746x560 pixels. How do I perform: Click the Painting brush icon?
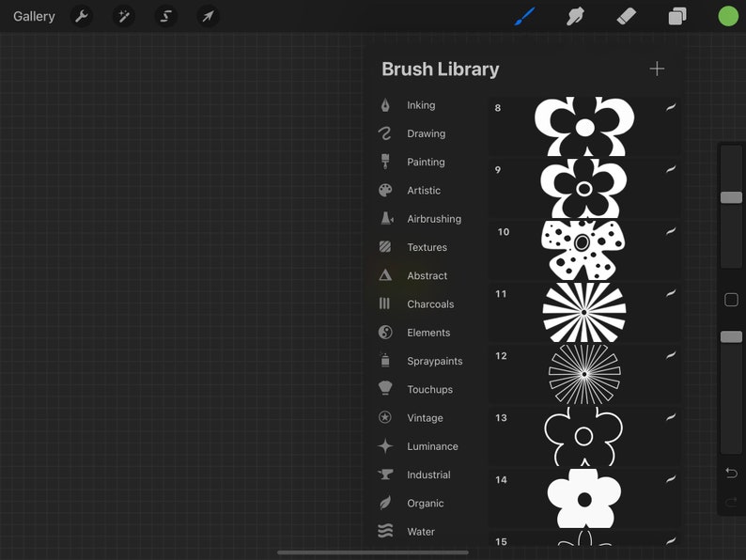pyautogui.click(x=385, y=162)
